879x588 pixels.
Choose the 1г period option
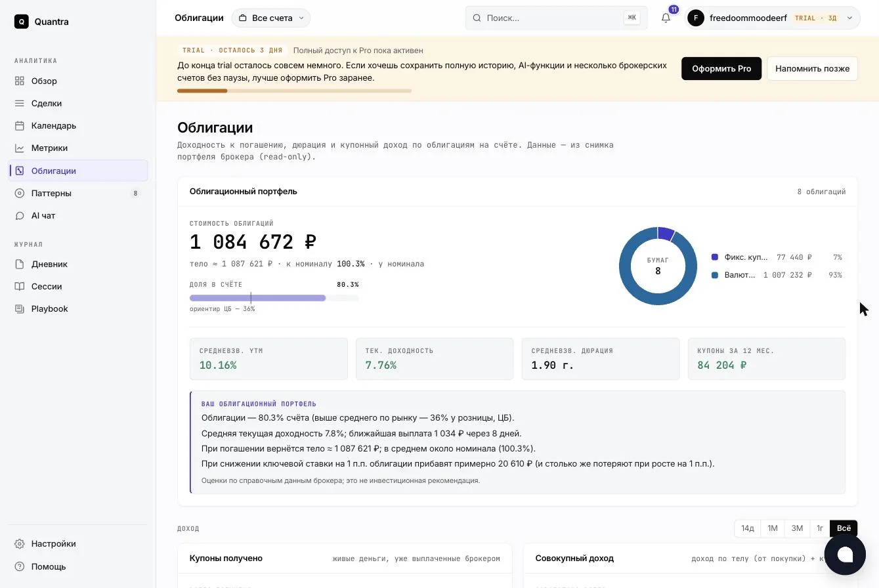(820, 528)
